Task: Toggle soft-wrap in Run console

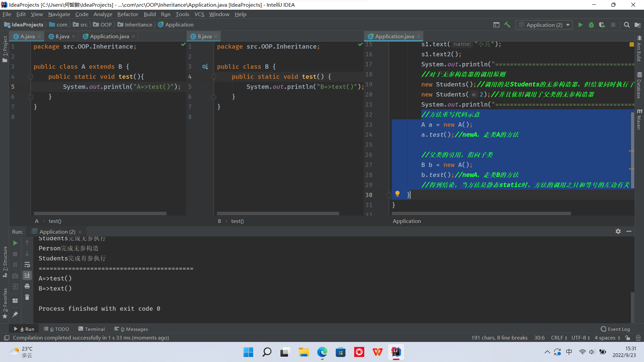Action: click(27, 265)
